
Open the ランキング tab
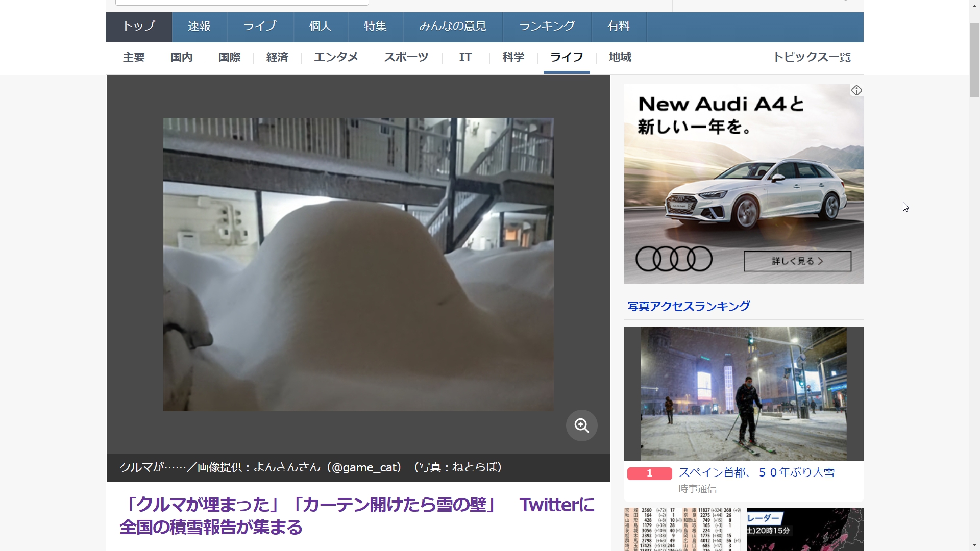point(547,27)
